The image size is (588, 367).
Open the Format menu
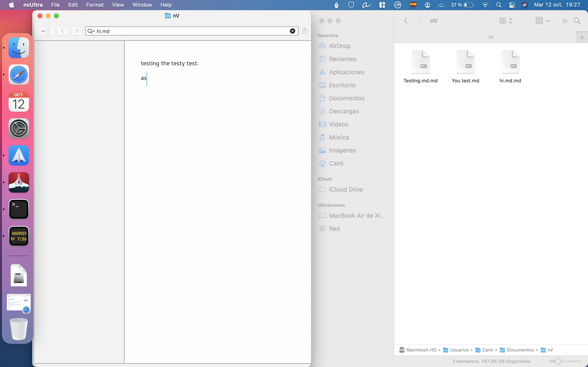(x=95, y=5)
